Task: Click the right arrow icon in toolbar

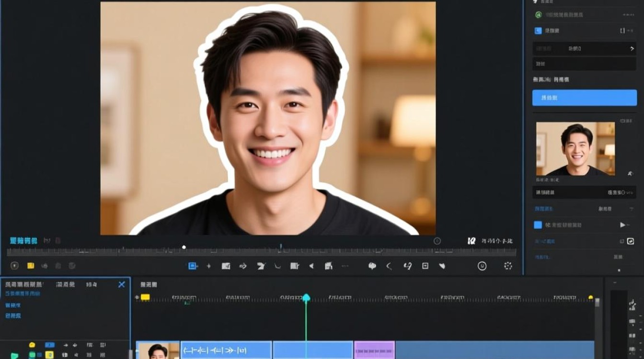Action: pos(243,266)
